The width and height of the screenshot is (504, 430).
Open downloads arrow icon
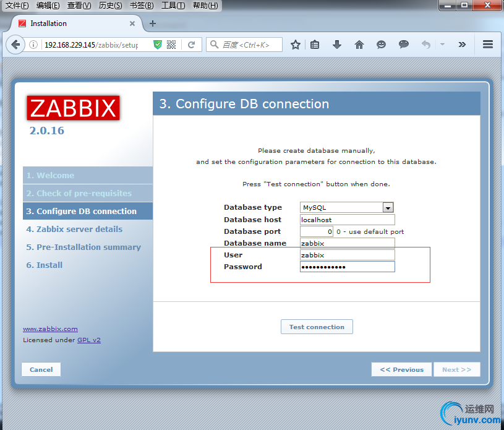[337, 45]
